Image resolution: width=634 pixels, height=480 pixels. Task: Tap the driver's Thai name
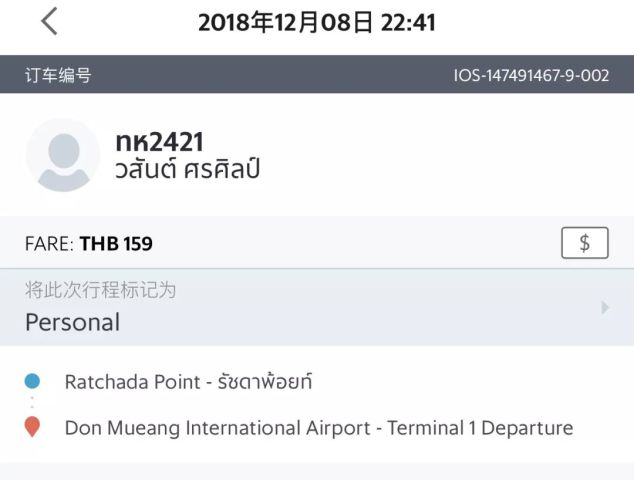click(x=187, y=169)
